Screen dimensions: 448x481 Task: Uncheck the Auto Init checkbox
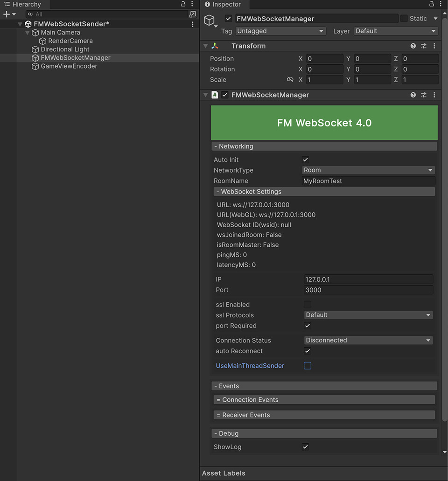tap(305, 159)
